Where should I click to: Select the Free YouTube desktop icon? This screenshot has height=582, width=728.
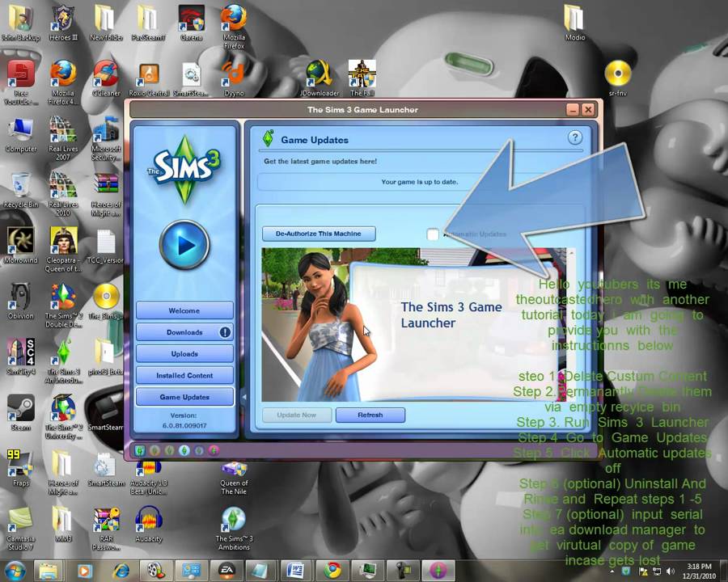[x=20, y=82]
